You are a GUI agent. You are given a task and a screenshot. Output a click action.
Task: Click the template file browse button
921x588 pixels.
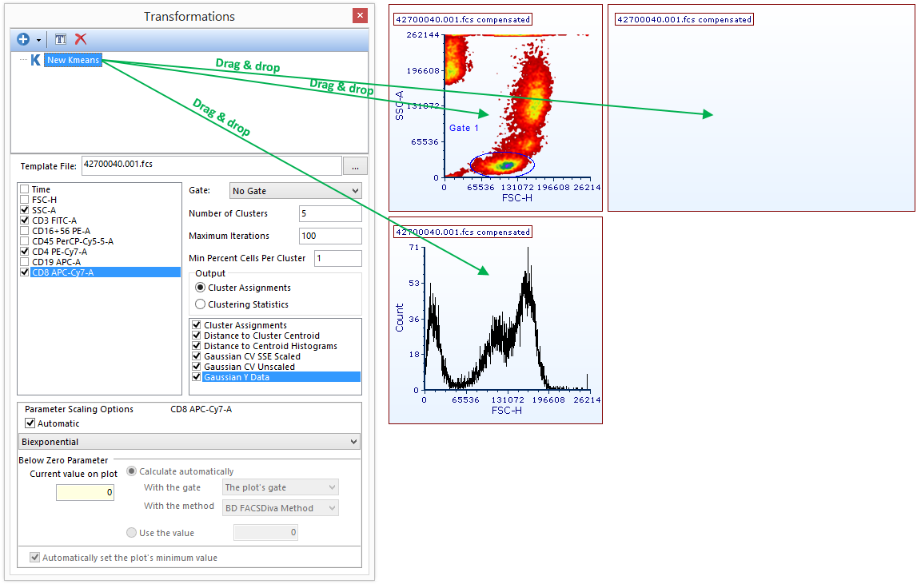[355, 165]
